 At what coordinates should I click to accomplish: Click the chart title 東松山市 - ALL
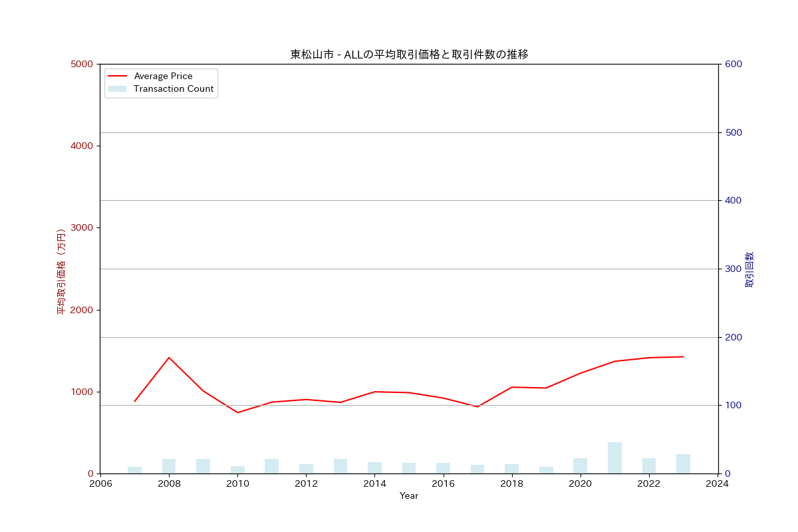point(409,55)
